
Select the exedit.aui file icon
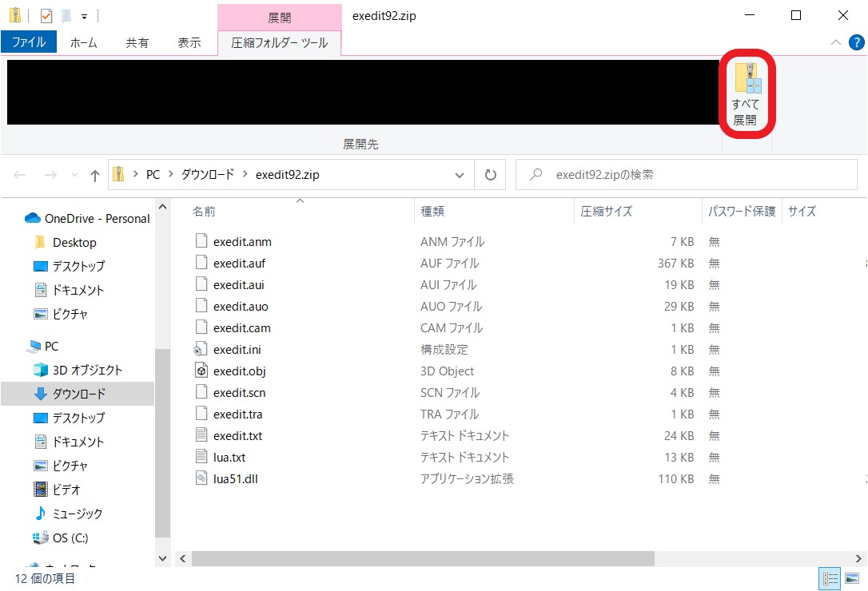point(201,284)
